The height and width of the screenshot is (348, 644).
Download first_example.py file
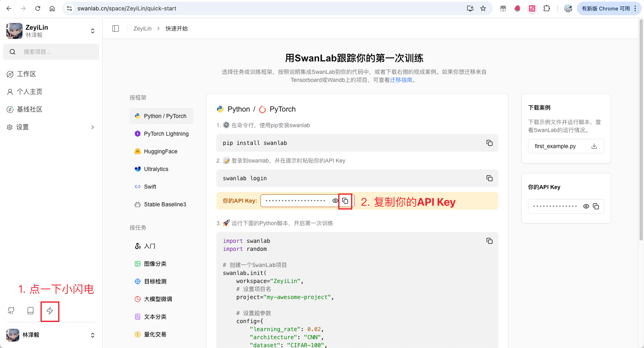(566, 146)
